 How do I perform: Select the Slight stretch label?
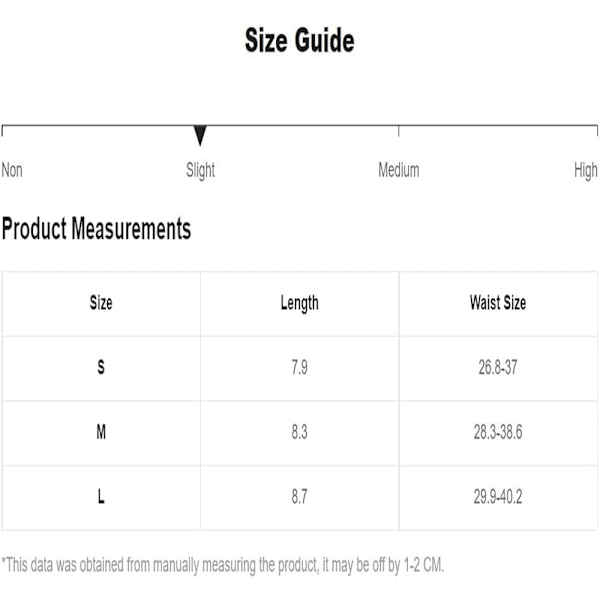pyautogui.click(x=200, y=171)
